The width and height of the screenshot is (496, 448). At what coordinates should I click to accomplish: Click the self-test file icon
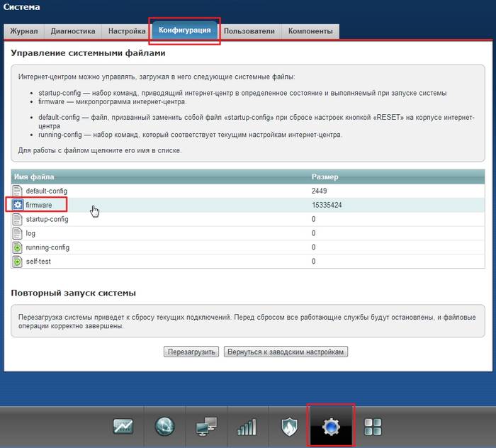pos(18,262)
